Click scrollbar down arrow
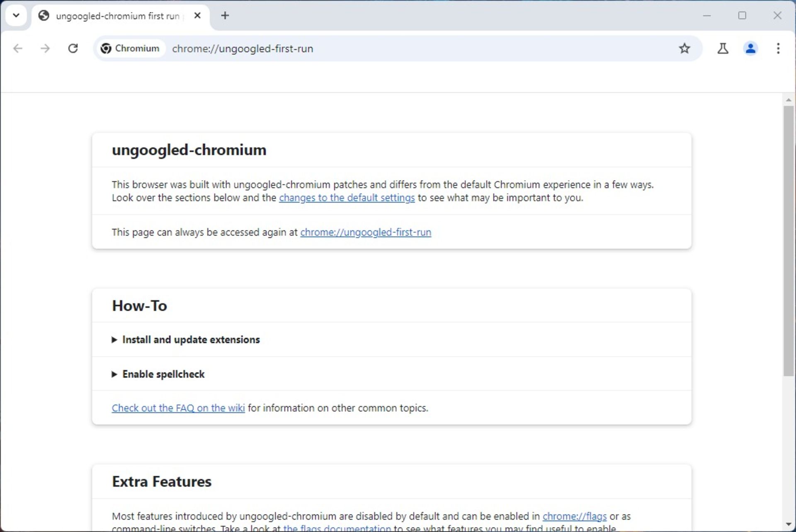Viewport: 796px width, 532px height. [789, 525]
